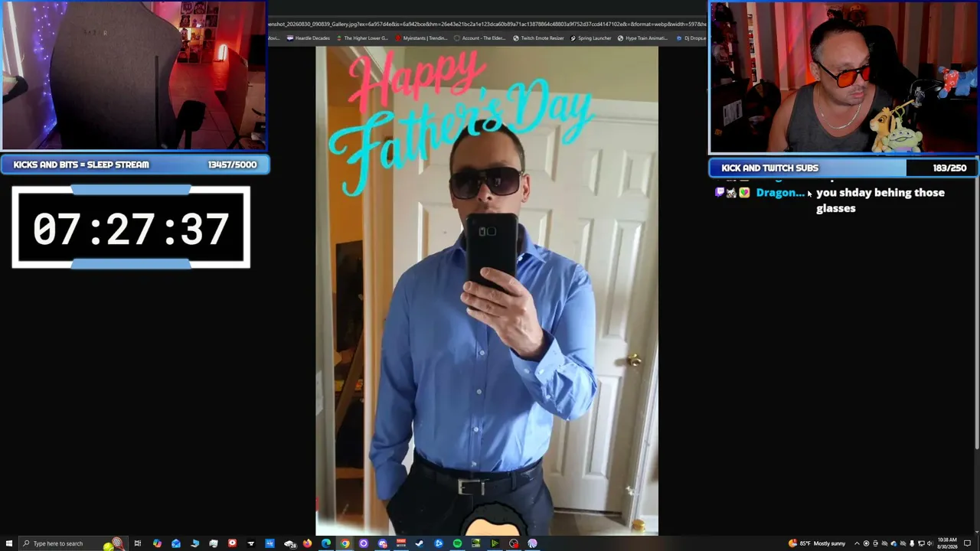Open the Account - The Elder bookmark
This screenshot has height=551, width=980.
pyautogui.click(x=479, y=38)
